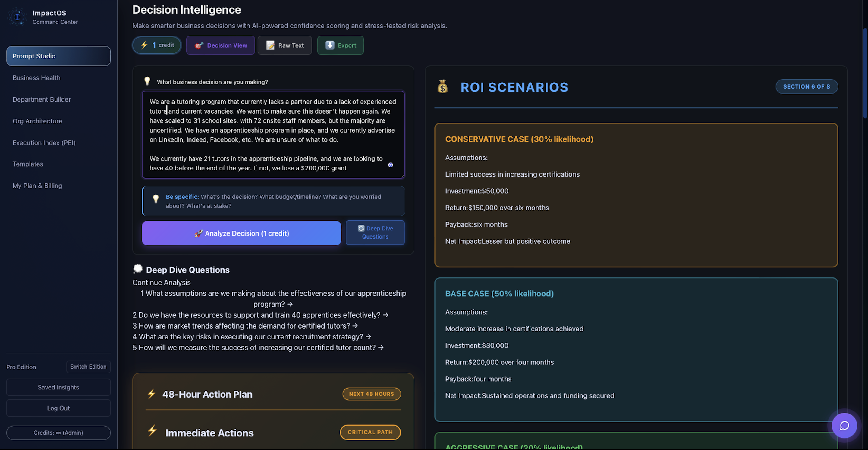868x450 pixels.
Task: Click the money bag ROI icon
Action: [442, 86]
